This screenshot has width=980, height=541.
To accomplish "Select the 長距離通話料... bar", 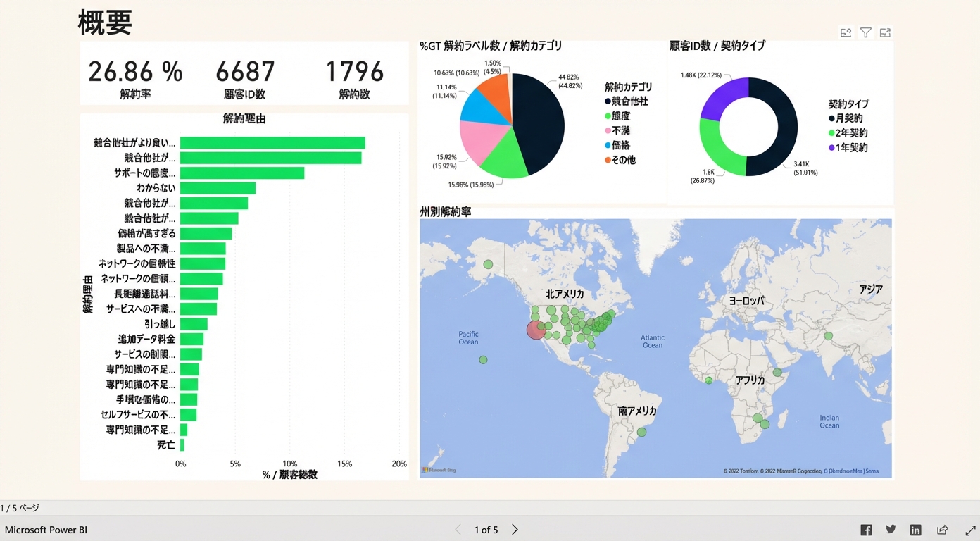I will pos(199,294).
